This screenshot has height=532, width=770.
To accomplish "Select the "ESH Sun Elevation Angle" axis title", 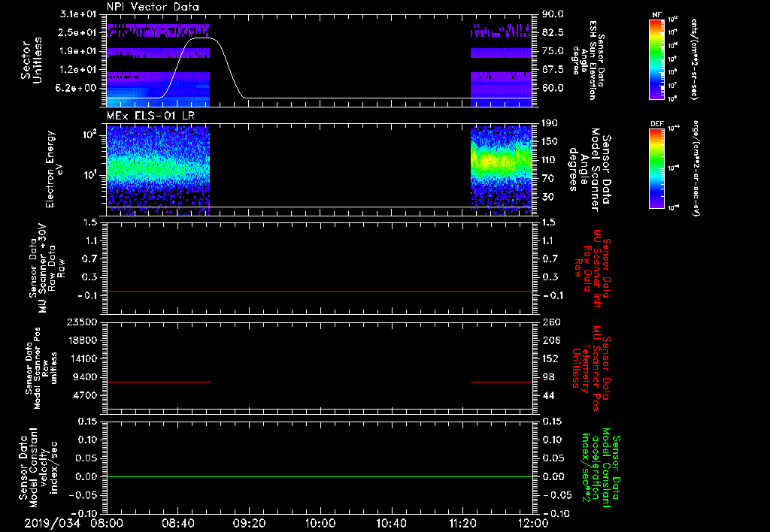I will [x=589, y=60].
